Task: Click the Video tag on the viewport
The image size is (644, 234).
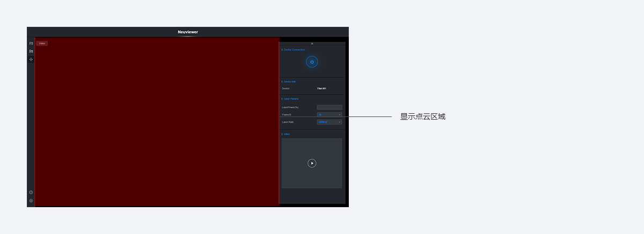Action: pyautogui.click(x=42, y=43)
